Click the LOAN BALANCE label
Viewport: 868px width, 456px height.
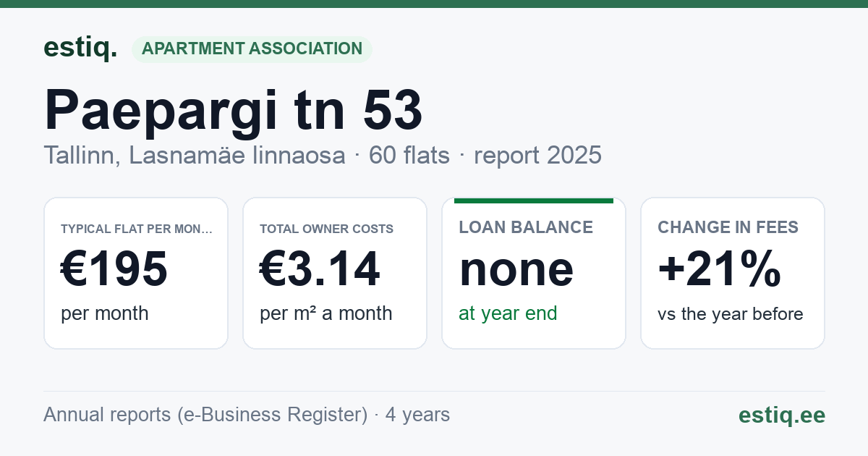[x=527, y=227]
